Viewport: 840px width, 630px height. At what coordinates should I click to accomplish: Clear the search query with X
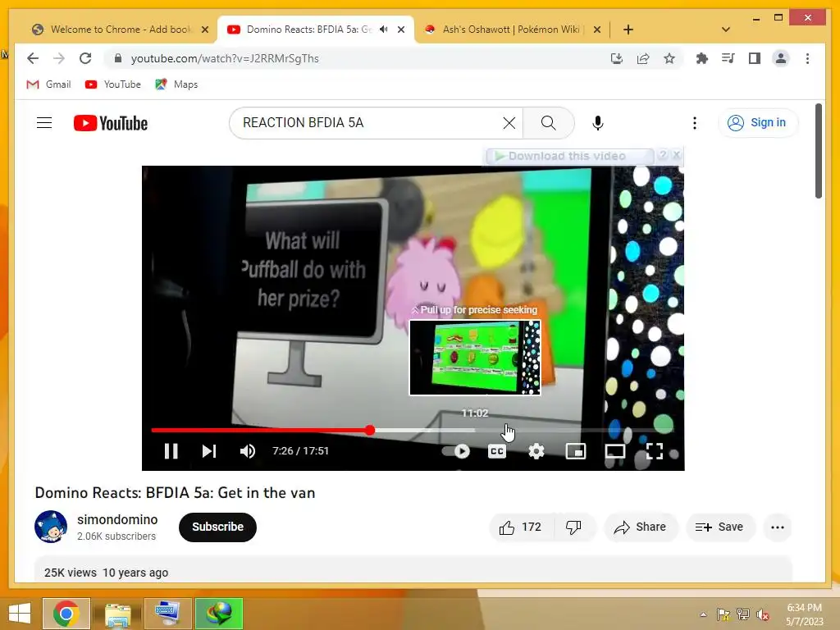509,123
